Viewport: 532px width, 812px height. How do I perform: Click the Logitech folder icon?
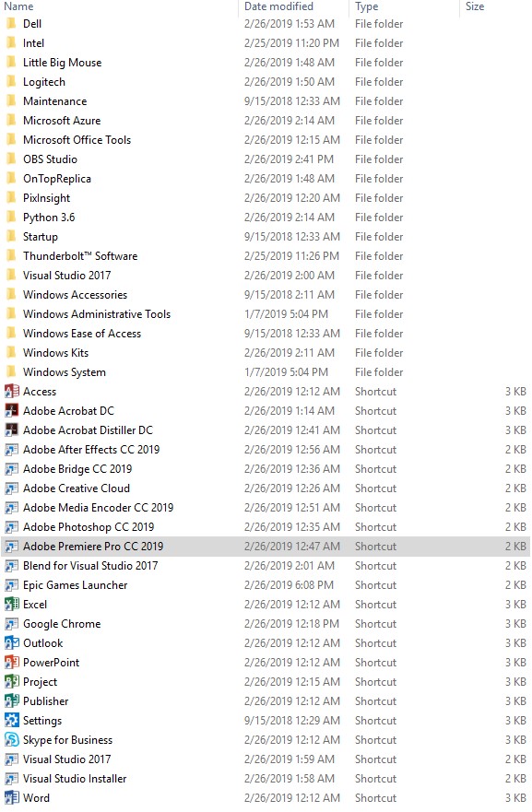click(11, 82)
